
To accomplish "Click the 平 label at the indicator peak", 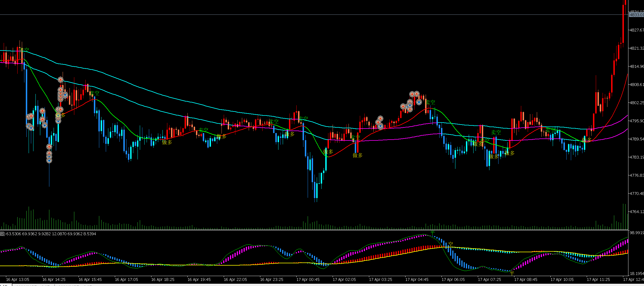I will pyautogui.click(x=432, y=233).
